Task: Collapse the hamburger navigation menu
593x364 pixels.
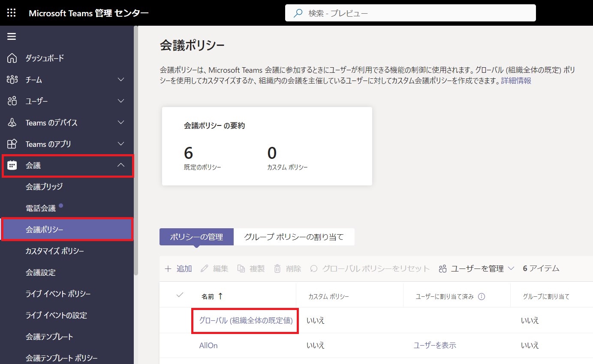Action: pos(12,36)
